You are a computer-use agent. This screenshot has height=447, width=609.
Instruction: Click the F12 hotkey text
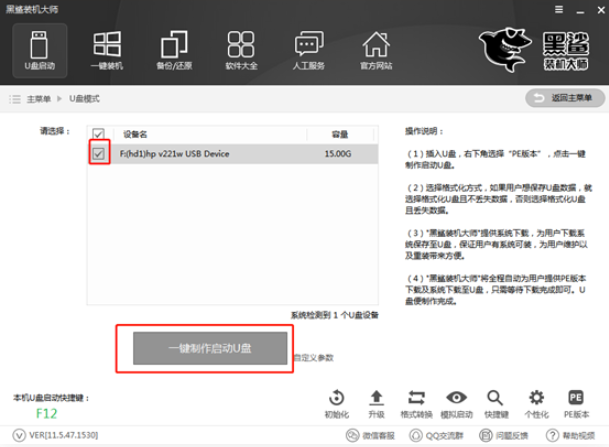tap(47, 414)
